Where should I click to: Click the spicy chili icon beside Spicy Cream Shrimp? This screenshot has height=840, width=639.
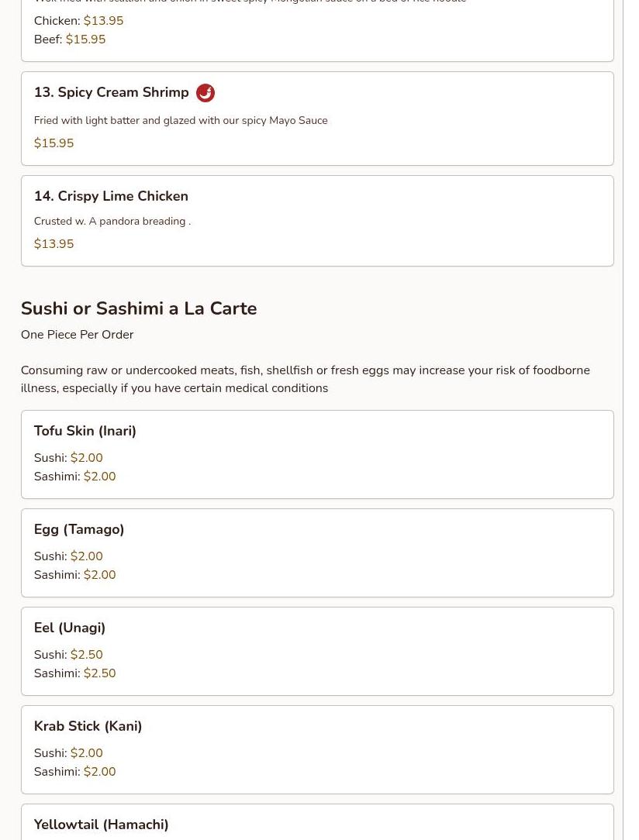coord(206,93)
